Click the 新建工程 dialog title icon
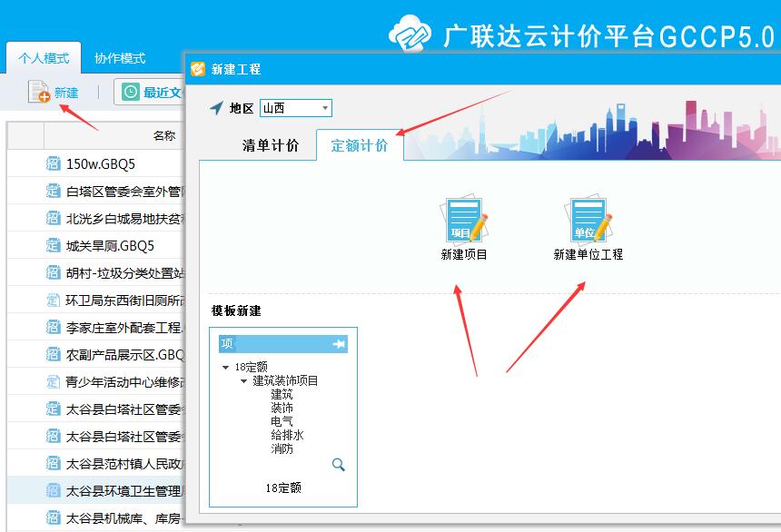781x532 pixels. point(198,69)
